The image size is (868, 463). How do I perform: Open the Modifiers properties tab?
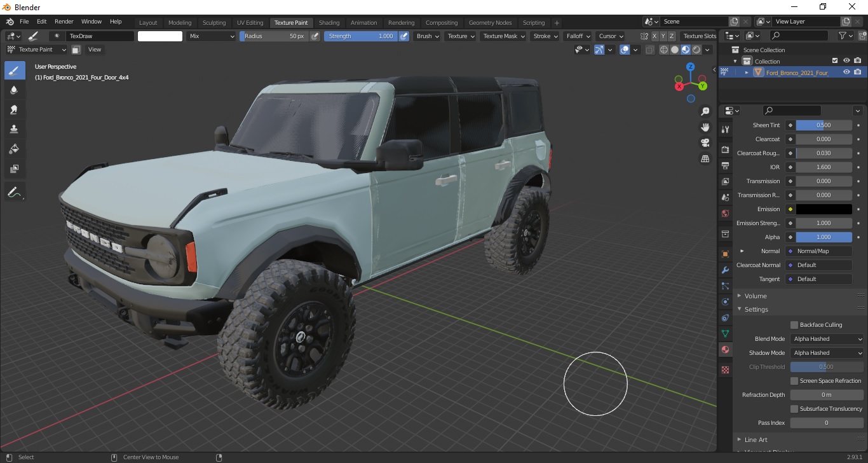pyautogui.click(x=725, y=270)
